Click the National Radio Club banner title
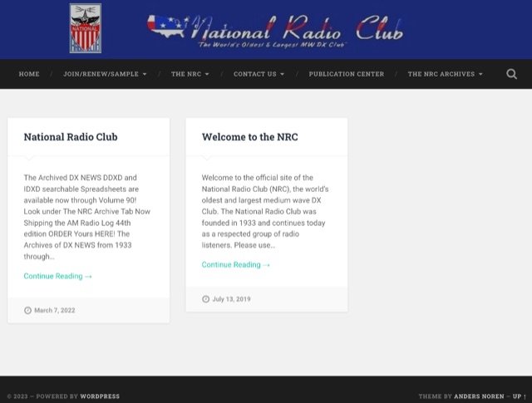 pyautogui.click(x=275, y=32)
